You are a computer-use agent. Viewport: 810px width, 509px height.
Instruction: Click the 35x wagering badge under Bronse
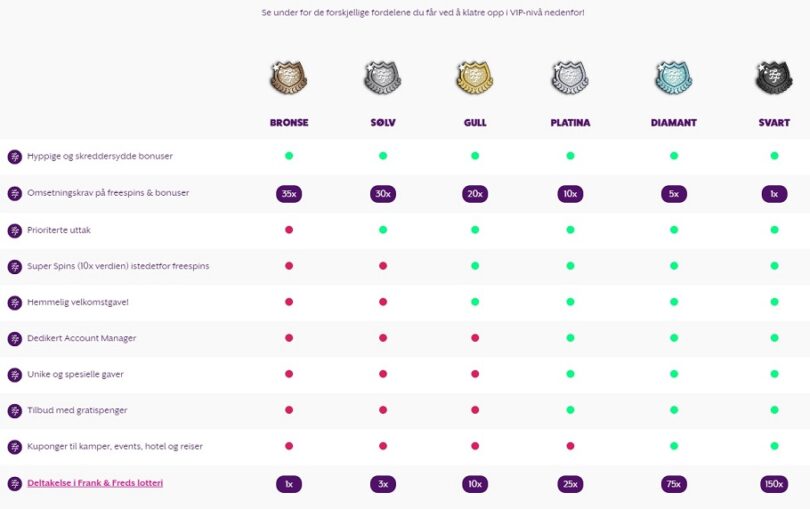[289, 194]
